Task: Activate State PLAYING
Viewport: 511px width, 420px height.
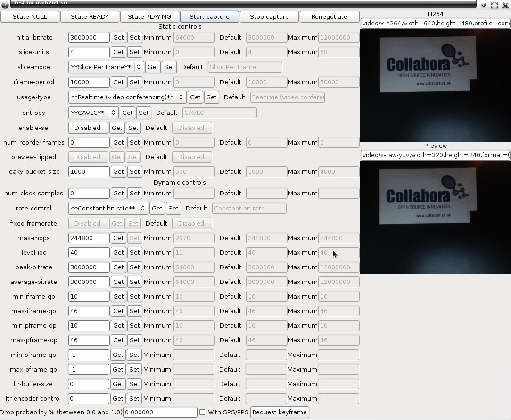Action: 149,16
